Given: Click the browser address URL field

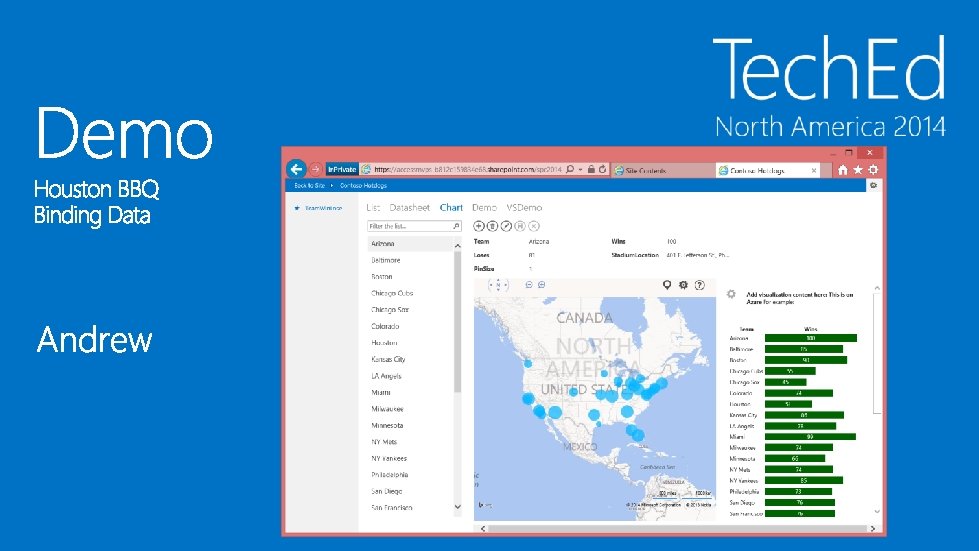Looking at the screenshot, I should click(468, 169).
